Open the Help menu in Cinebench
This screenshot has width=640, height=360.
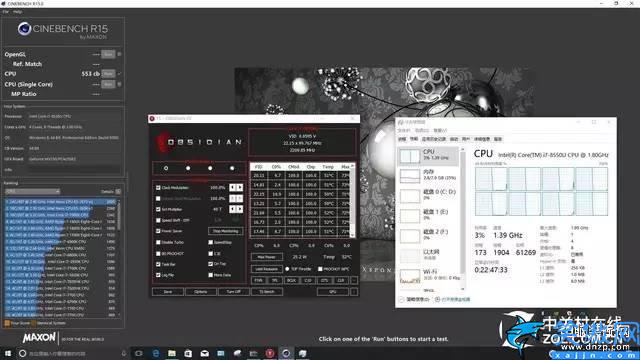17,12
